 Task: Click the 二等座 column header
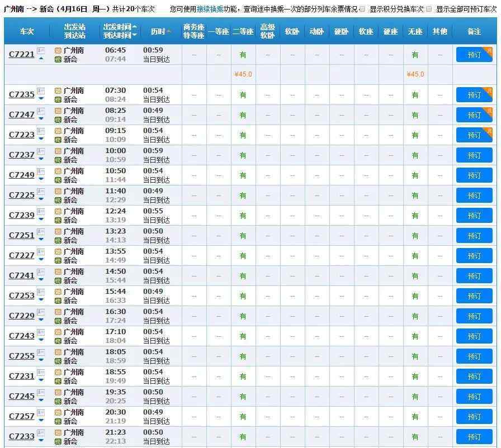[243, 31]
